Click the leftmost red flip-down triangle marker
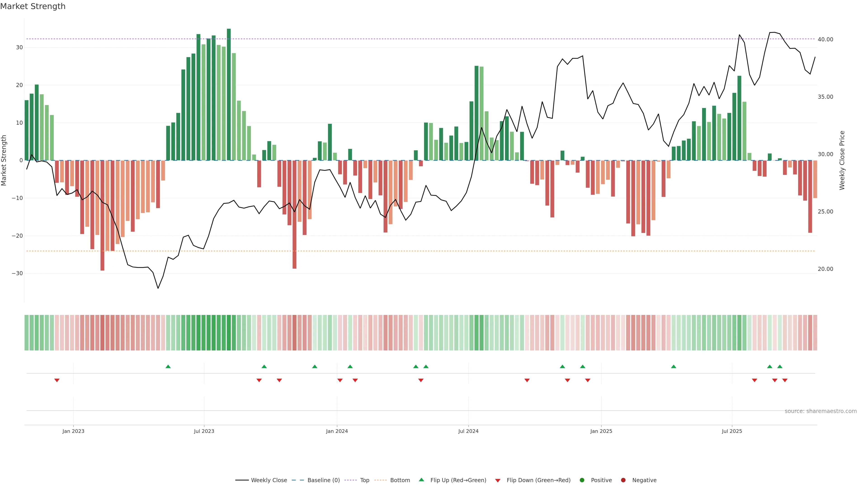 pyautogui.click(x=57, y=380)
